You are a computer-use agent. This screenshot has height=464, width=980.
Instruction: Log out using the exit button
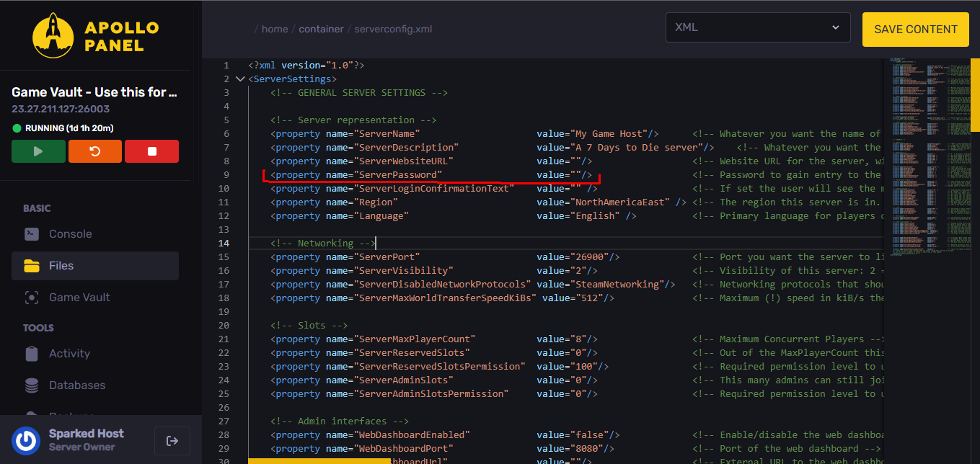tap(172, 441)
